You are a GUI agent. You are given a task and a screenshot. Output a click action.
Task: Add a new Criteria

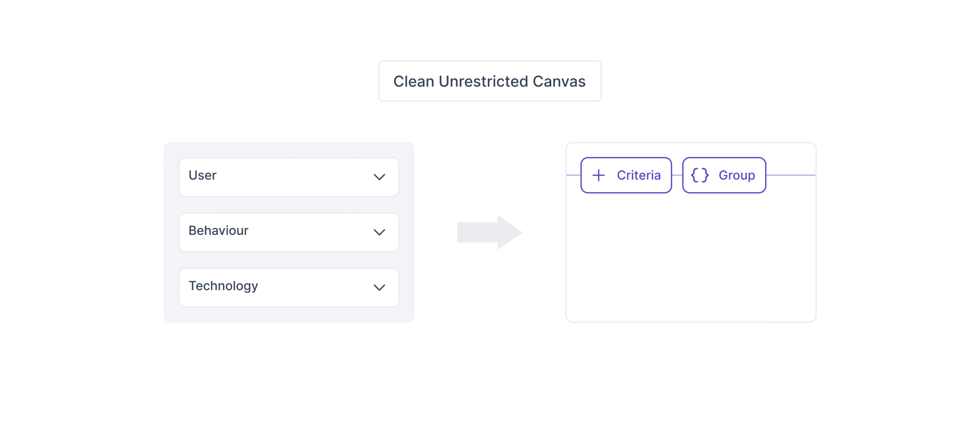(x=626, y=175)
